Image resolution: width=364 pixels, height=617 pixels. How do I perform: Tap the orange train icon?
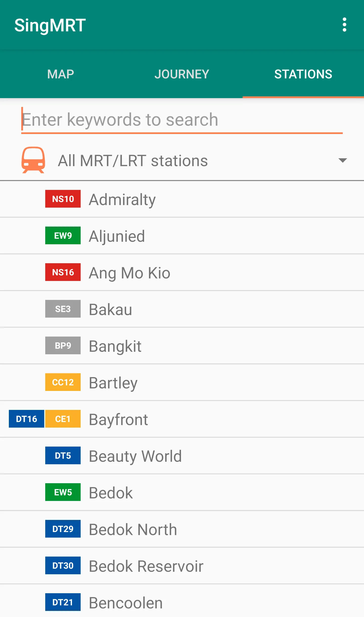pyautogui.click(x=33, y=160)
